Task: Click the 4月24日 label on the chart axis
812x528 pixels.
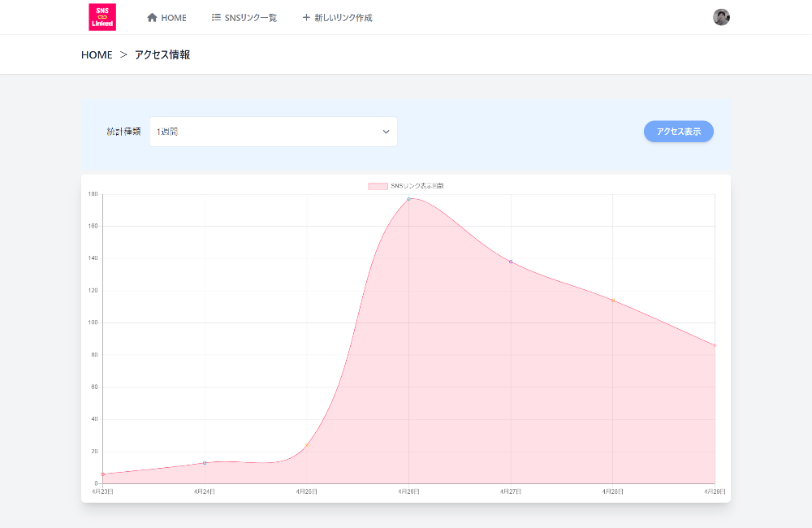Action: [205, 491]
